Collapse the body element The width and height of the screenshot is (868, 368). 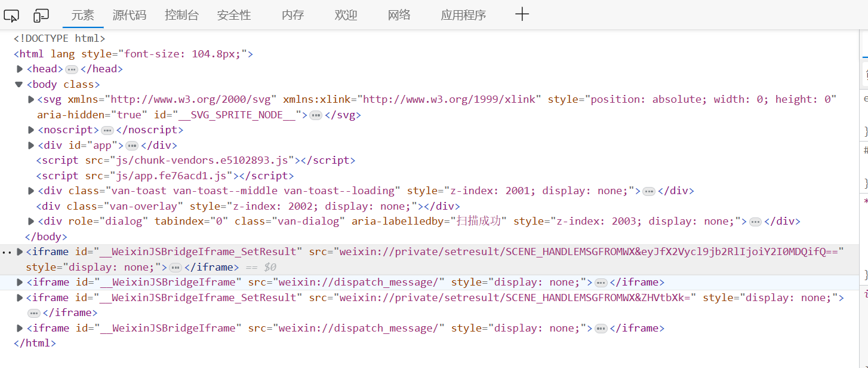click(19, 84)
